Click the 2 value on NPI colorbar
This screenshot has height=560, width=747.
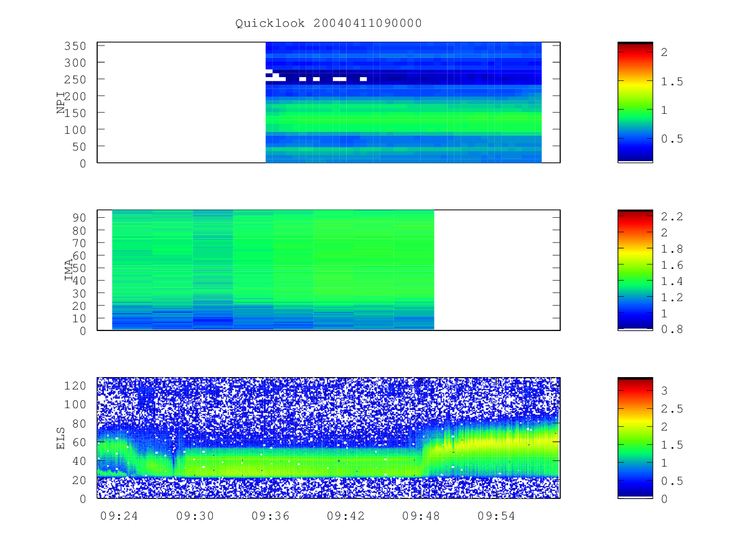[x=664, y=53]
